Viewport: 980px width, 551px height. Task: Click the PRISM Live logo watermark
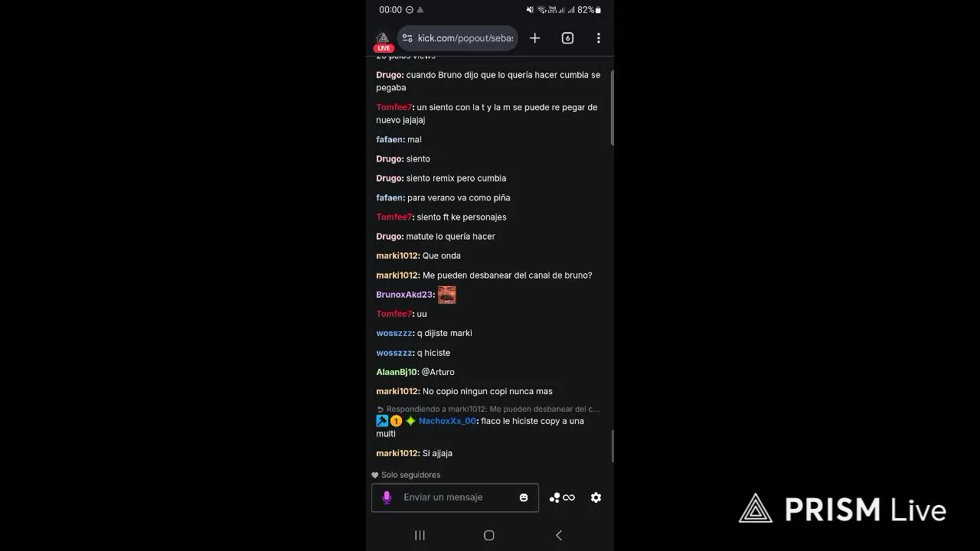tap(843, 509)
